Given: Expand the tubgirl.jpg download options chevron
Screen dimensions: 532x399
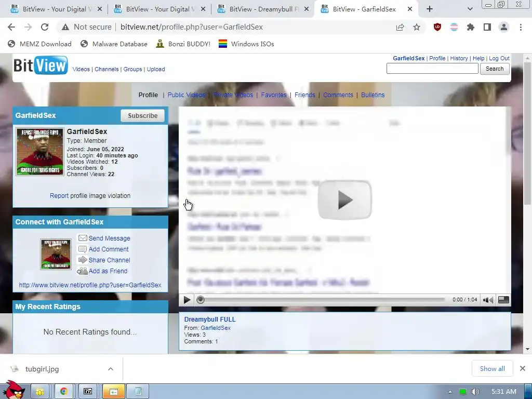Looking at the screenshot, I should pos(111,369).
